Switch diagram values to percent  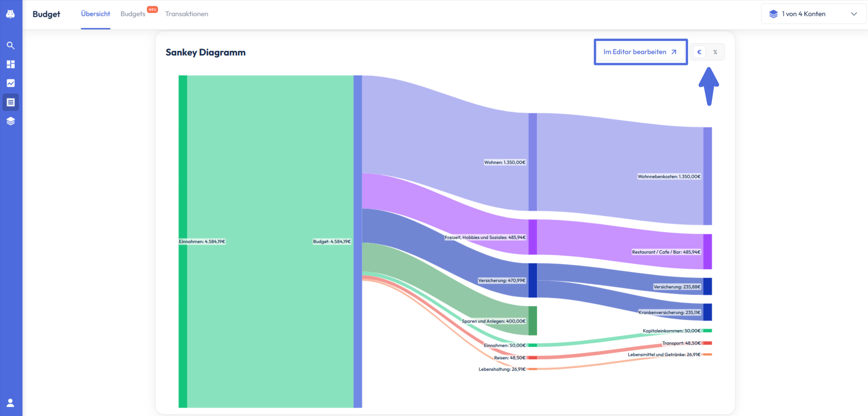tap(715, 52)
